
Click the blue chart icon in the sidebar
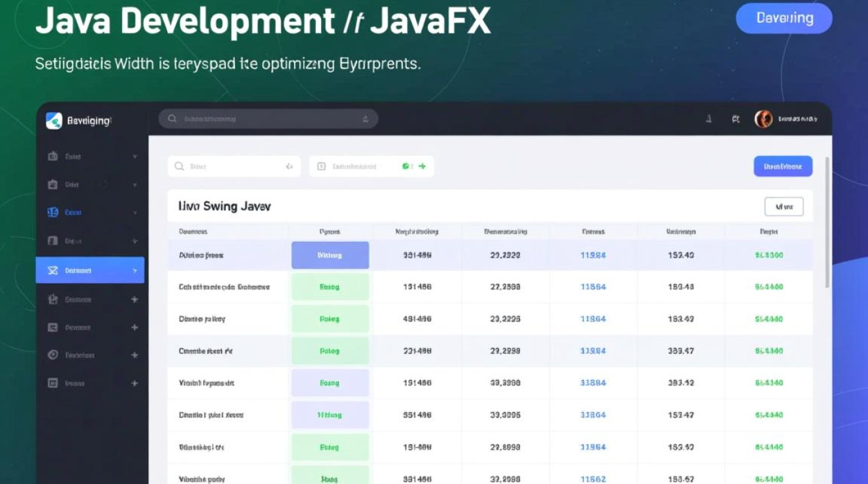point(52,211)
